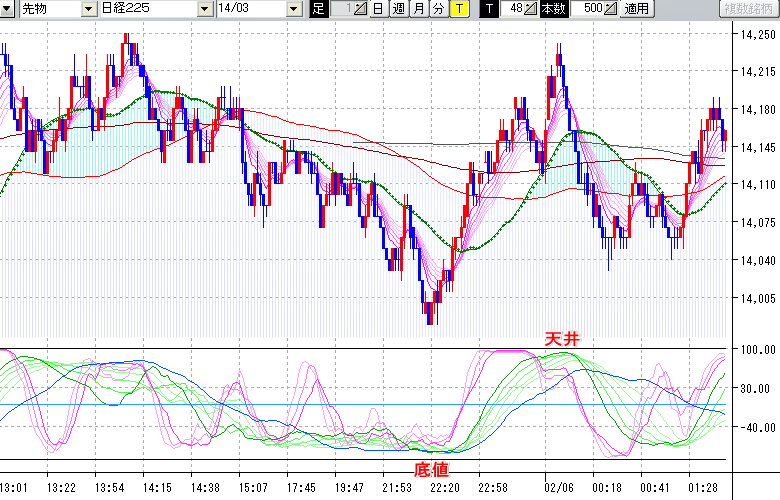780x500 pixels.
Task: Switch to daily candles with 日 button
Action: pyautogui.click(x=377, y=9)
